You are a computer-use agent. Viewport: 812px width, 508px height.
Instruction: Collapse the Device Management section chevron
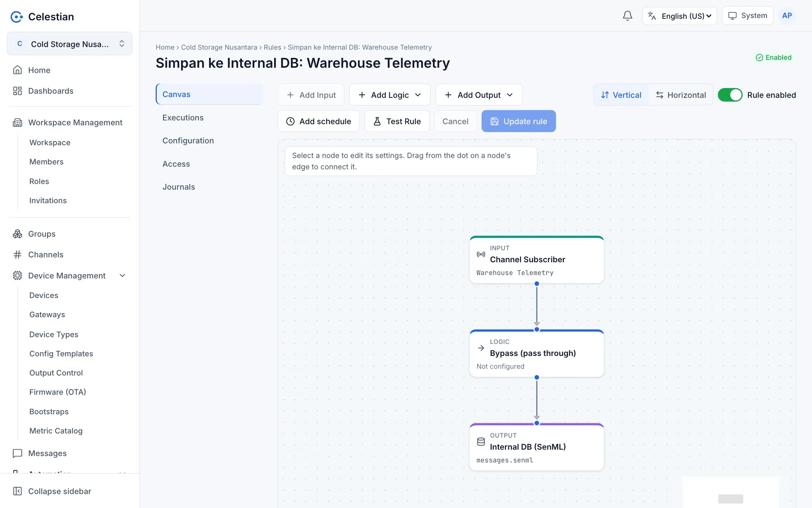(122, 275)
